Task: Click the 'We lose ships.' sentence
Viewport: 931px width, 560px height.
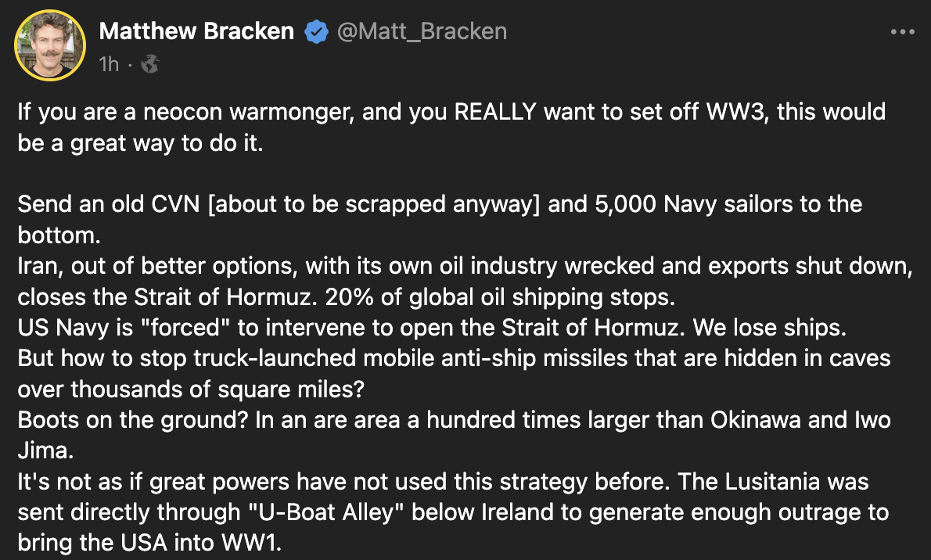Action: (x=770, y=328)
